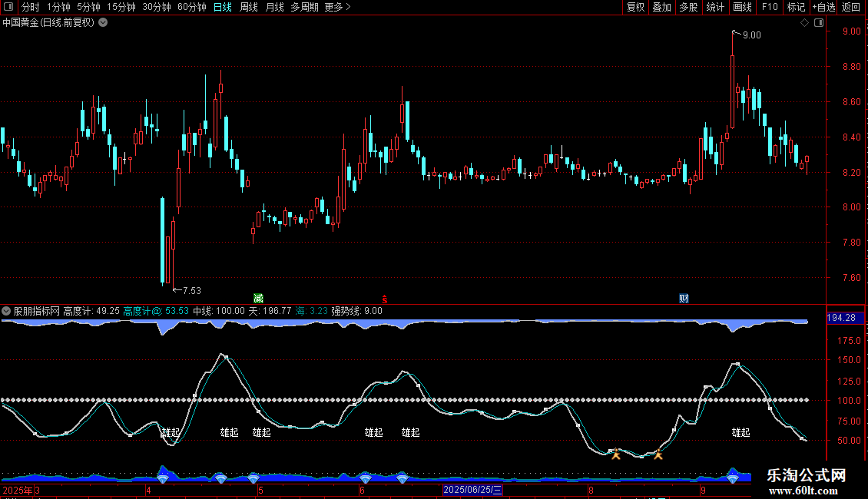The image size is (868, 499).
Task: Click the 7.53 low price label
Action: (x=191, y=290)
